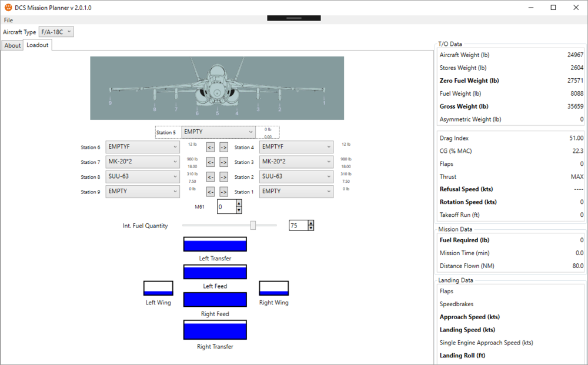Expand the Station 9 EMPTY dropdown
The width and height of the screenshot is (588, 365).
[142, 191]
